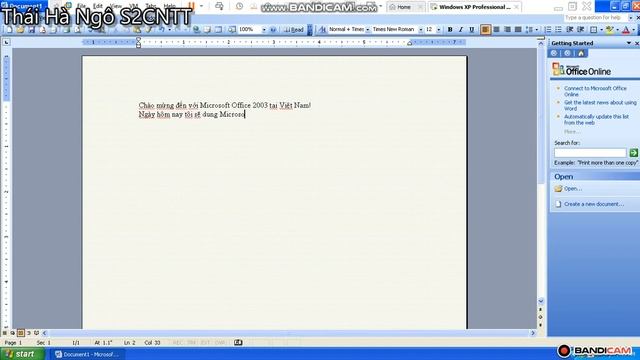Click the Read layout button
This screenshot has height=360, width=640.
tap(294, 30)
